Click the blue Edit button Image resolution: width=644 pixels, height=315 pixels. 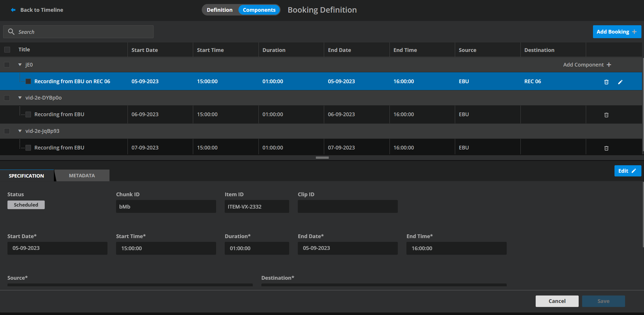[627, 171]
